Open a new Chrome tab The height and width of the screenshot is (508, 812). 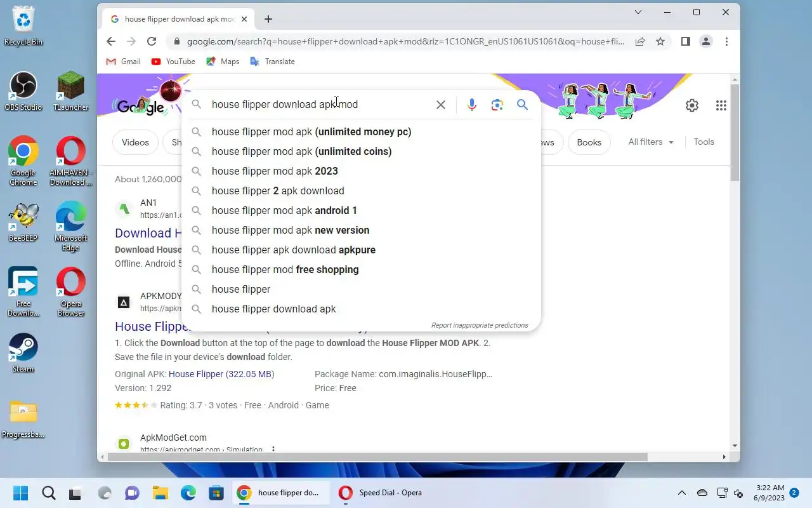(x=268, y=19)
